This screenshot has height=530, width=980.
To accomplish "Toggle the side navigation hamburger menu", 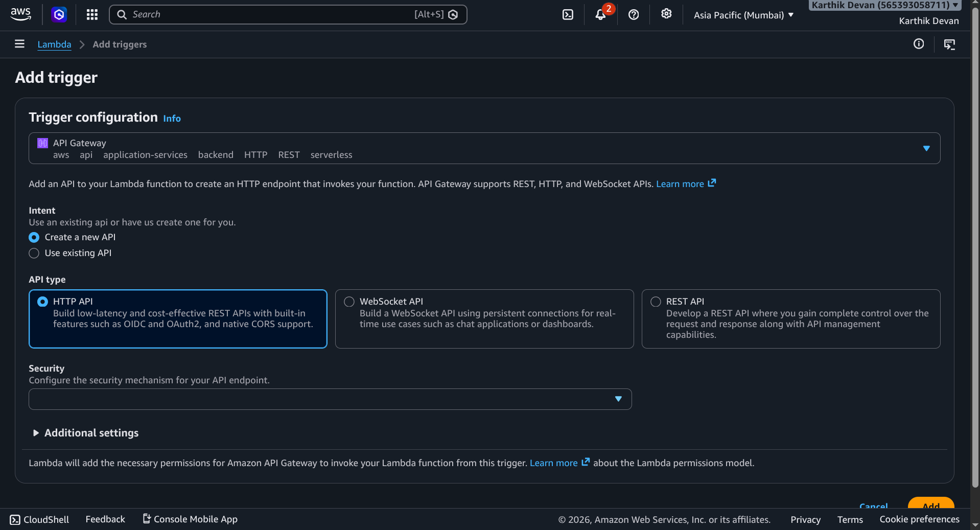I will click(x=20, y=44).
